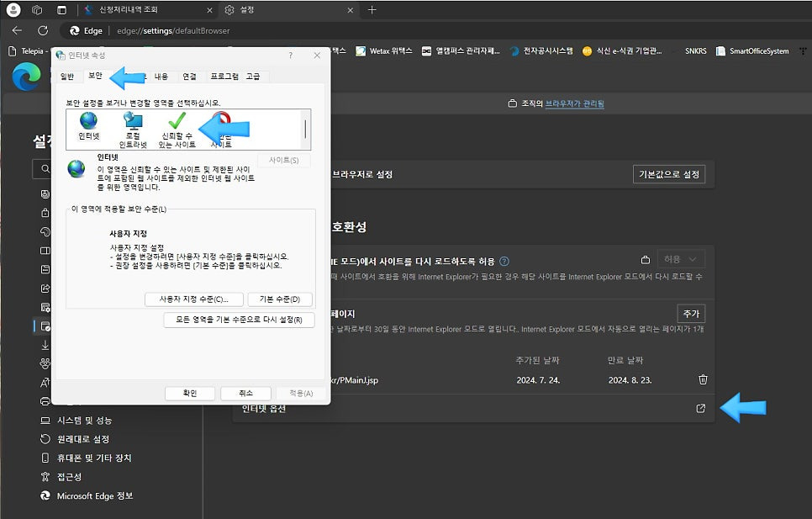Viewport: 812px width, 519px height.
Task: Select the 2024. 8. 23. expiry date
Action: tap(630, 380)
